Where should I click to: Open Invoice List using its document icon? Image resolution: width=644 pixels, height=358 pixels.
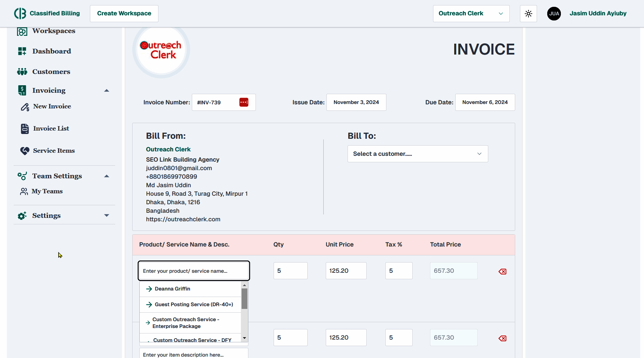click(25, 129)
